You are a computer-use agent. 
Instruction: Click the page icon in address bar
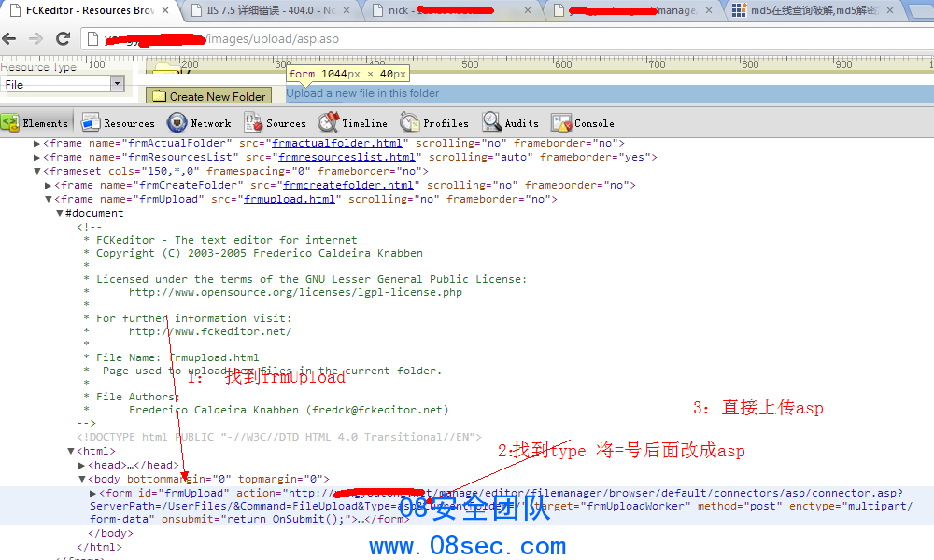pos(92,38)
